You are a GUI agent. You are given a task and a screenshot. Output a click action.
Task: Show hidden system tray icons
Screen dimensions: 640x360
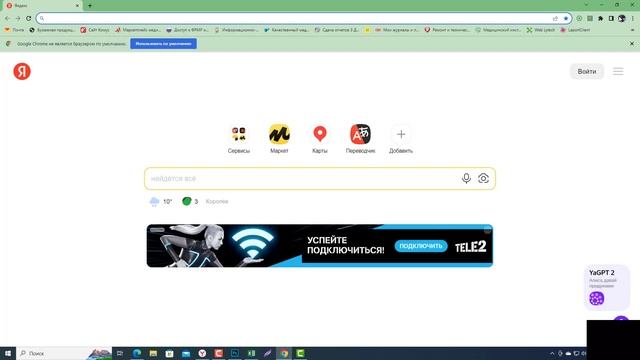[x=552, y=353]
